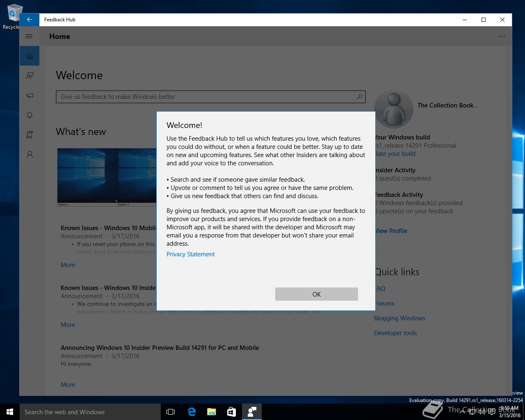
Task: Open the Quests icon in the sidebar
Action: pos(30,135)
